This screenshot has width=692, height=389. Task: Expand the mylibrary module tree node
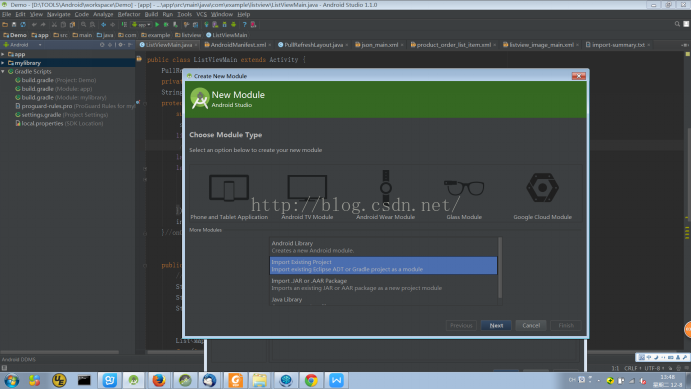tap(3, 63)
